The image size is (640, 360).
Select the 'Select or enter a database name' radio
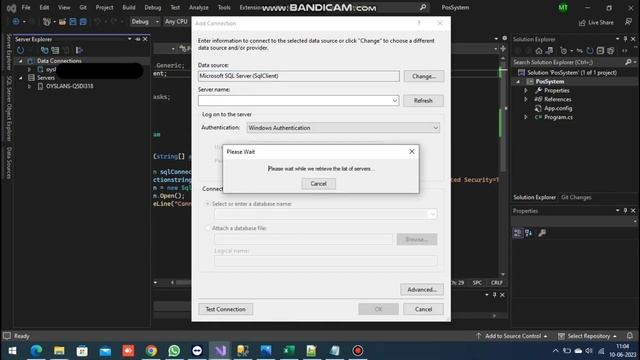pos(207,204)
